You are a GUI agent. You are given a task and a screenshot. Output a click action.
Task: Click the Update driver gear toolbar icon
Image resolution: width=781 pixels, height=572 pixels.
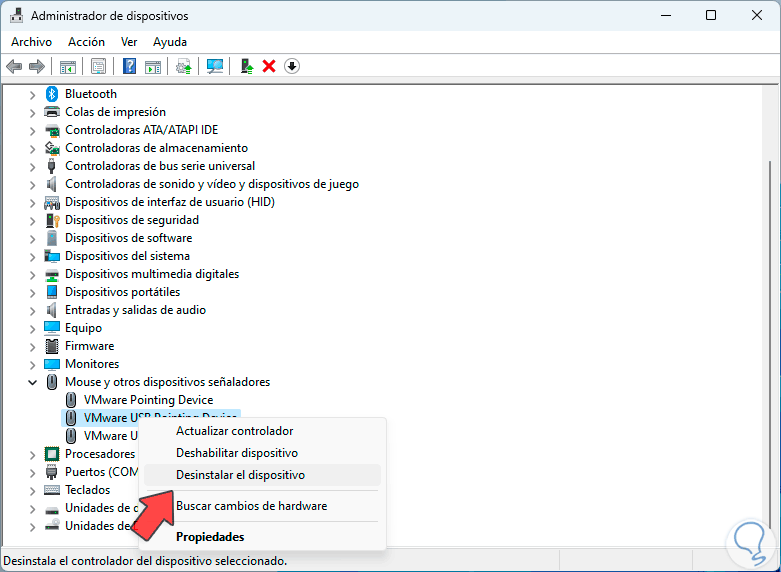[x=184, y=66]
